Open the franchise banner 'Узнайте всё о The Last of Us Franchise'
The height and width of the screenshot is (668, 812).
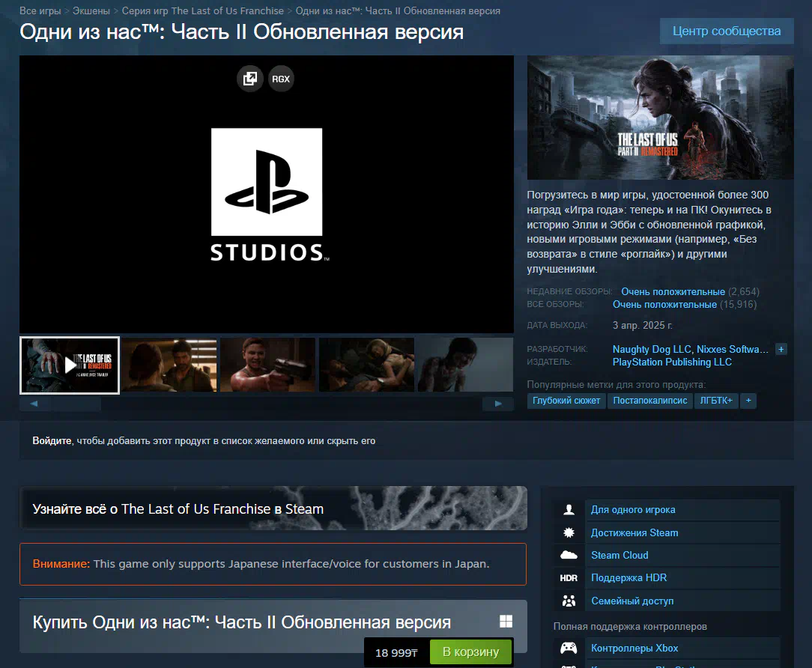273,508
